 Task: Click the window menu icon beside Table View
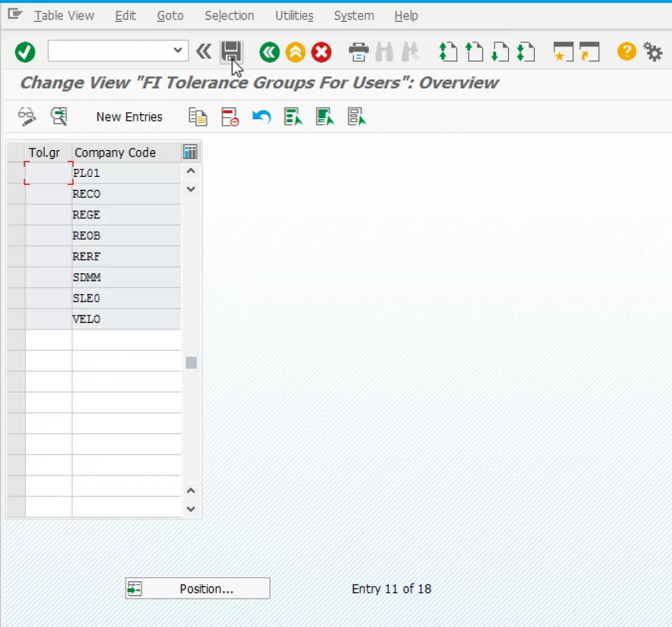click(15, 14)
